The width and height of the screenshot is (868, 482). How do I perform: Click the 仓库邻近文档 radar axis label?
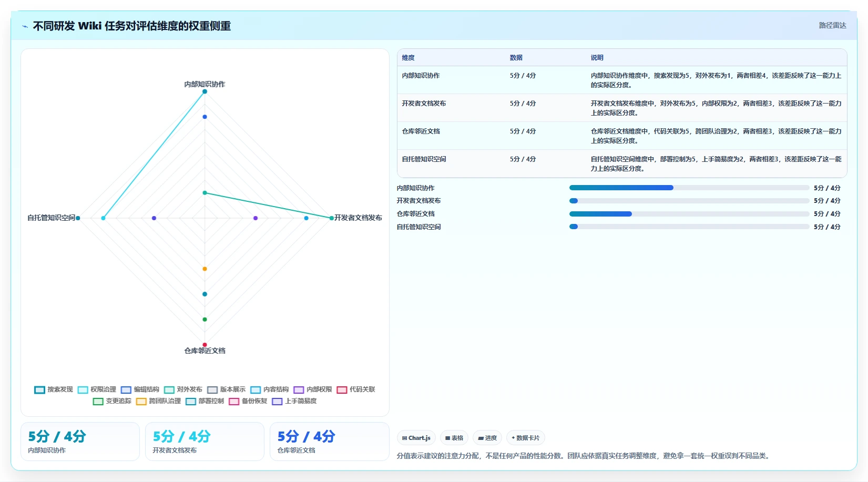pos(205,351)
